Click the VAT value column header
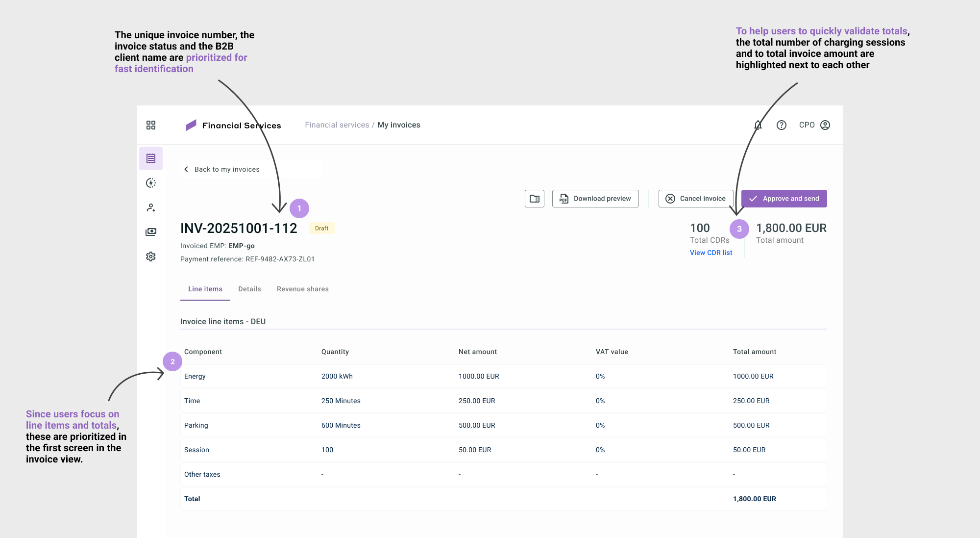Image resolution: width=980 pixels, height=538 pixels. click(612, 352)
